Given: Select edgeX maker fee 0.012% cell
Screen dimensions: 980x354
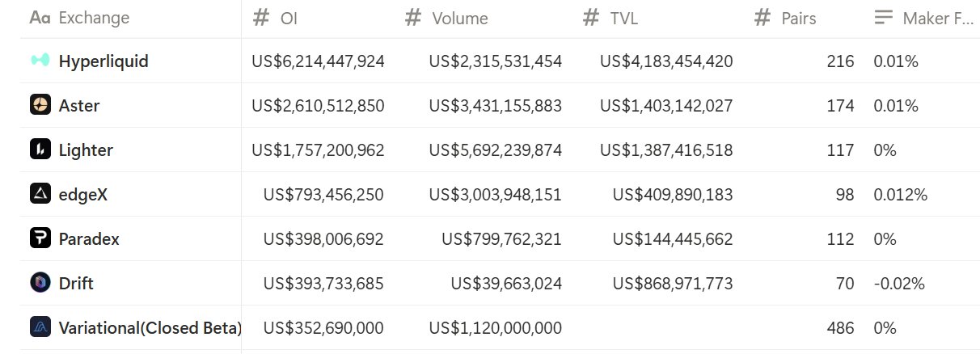Looking at the screenshot, I should 900,194.
